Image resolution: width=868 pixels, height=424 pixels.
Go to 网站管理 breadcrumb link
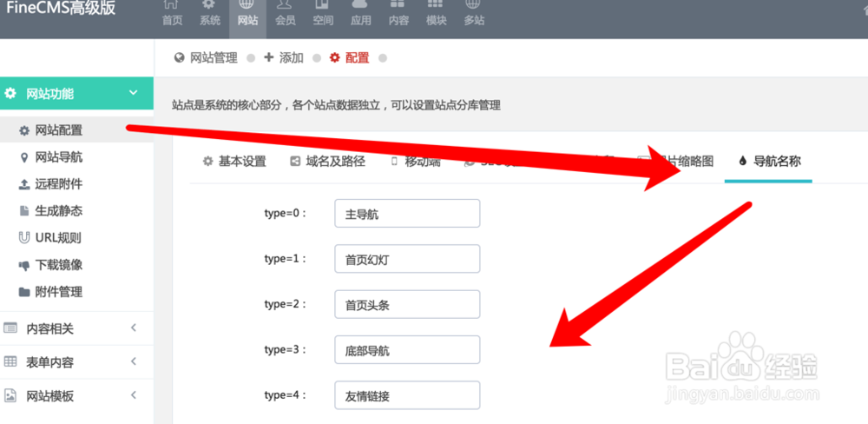coord(214,57)
